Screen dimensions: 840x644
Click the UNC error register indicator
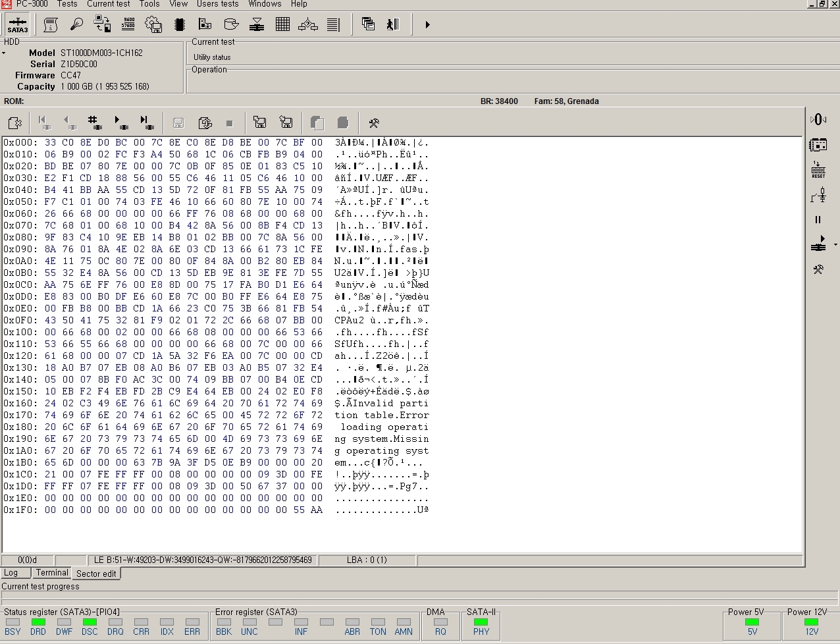tap(249, 622)
